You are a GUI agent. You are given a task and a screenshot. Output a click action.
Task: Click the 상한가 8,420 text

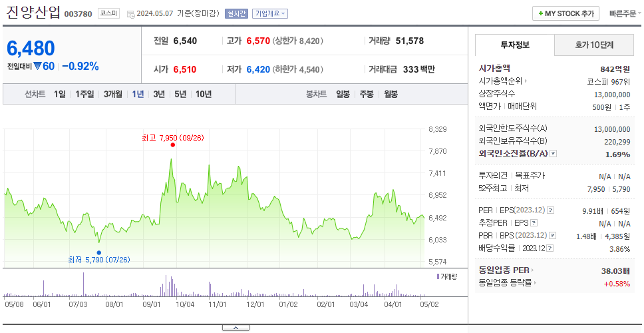(298, 41)
